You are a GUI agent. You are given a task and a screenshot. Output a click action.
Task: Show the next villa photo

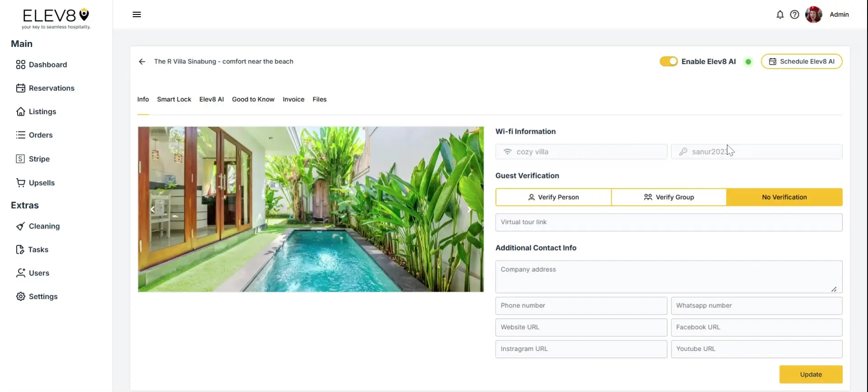469,210
